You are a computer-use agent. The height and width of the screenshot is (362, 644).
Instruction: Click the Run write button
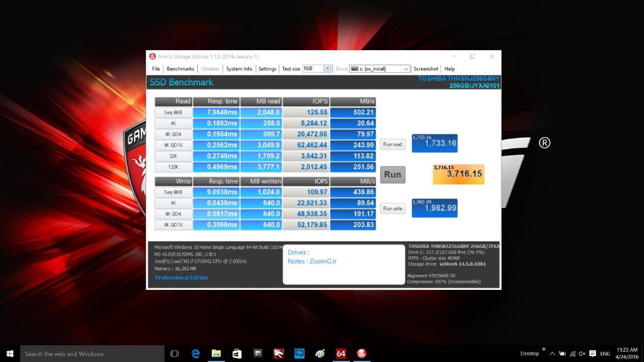[392, 208]
